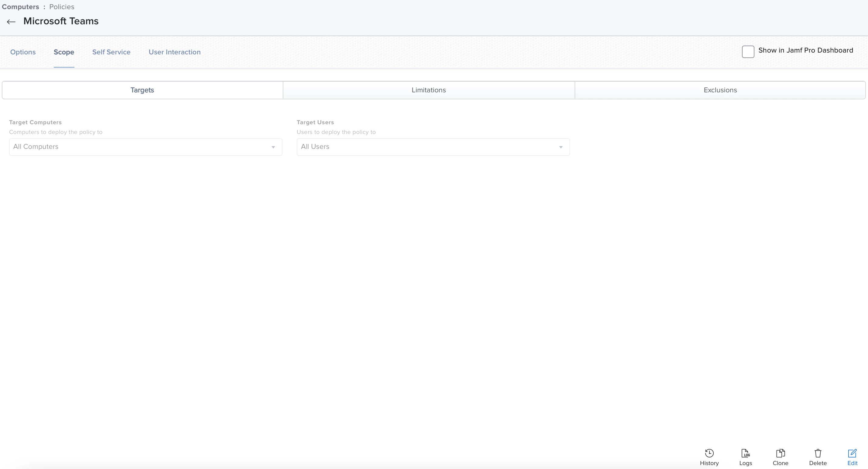Click the Policies breadcrumb link
Screen dimensions: 868x469
(x=62, y=7)
